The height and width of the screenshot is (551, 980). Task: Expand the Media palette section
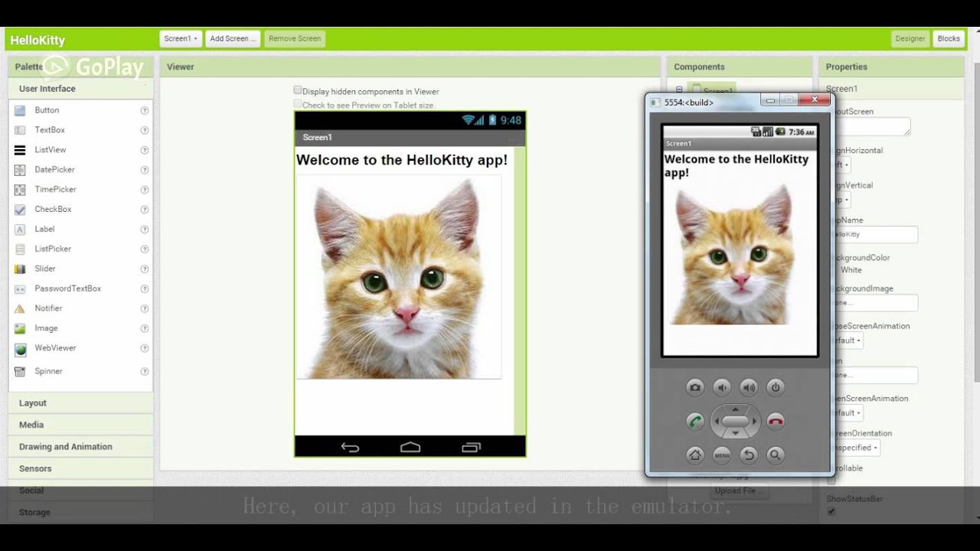tap(80, 425)
